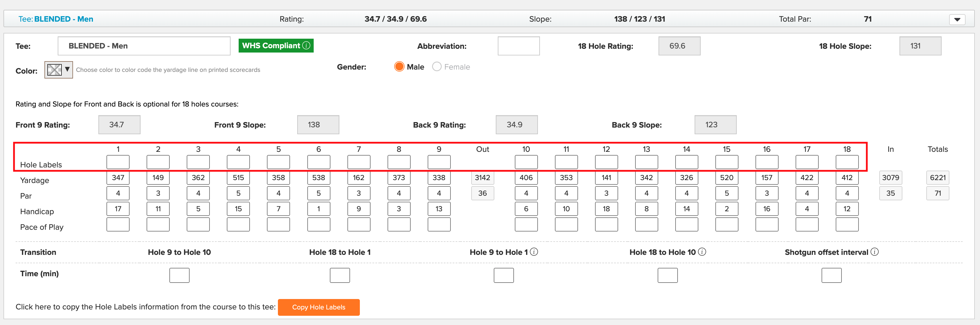This screenshot has height=325, width=980.
Task: Click the Abbreviation input field
Action: pos(519,46)
